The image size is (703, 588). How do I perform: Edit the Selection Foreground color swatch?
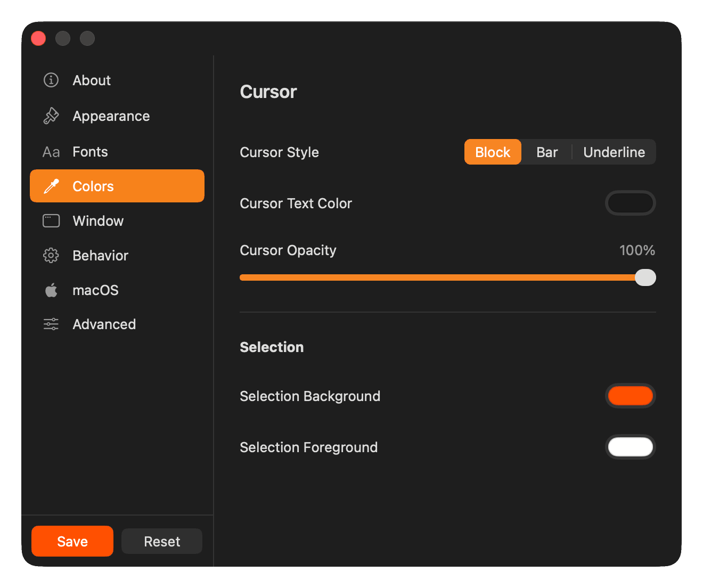pyautogui.click(x=630, y=447)
